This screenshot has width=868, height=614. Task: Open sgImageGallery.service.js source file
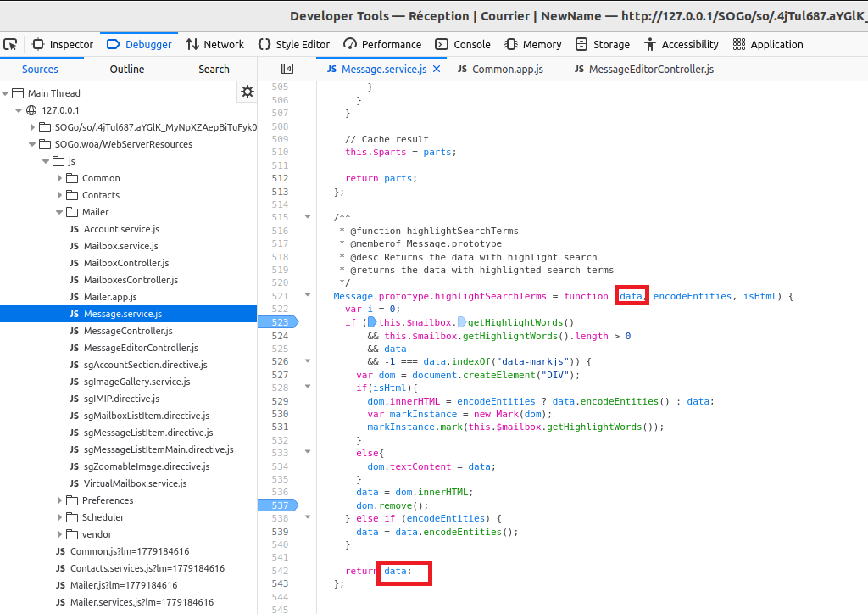[136, 382]
